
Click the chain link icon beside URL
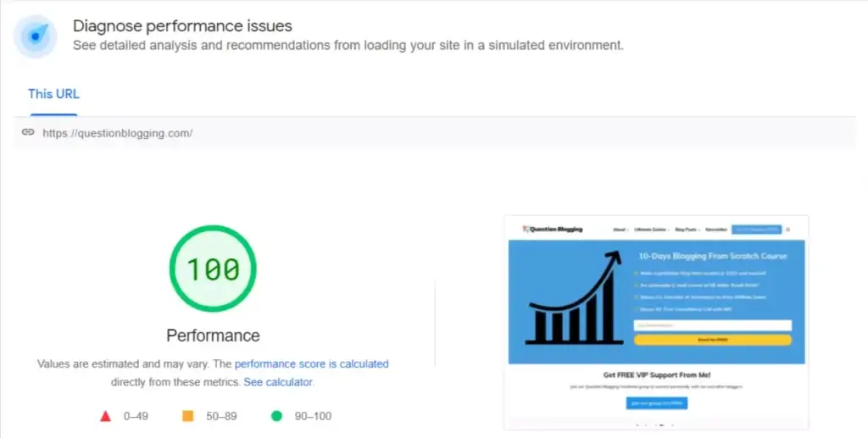point(28,133)
